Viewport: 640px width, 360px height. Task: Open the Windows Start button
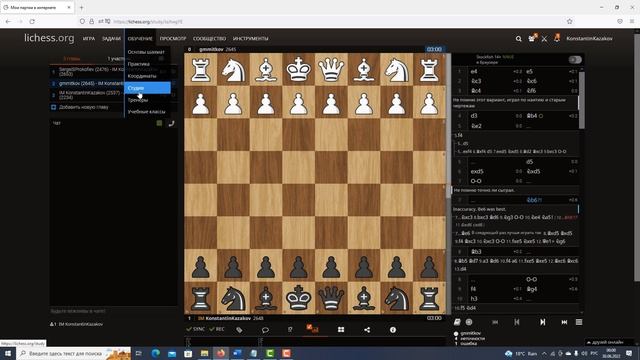tap(8, 353)
